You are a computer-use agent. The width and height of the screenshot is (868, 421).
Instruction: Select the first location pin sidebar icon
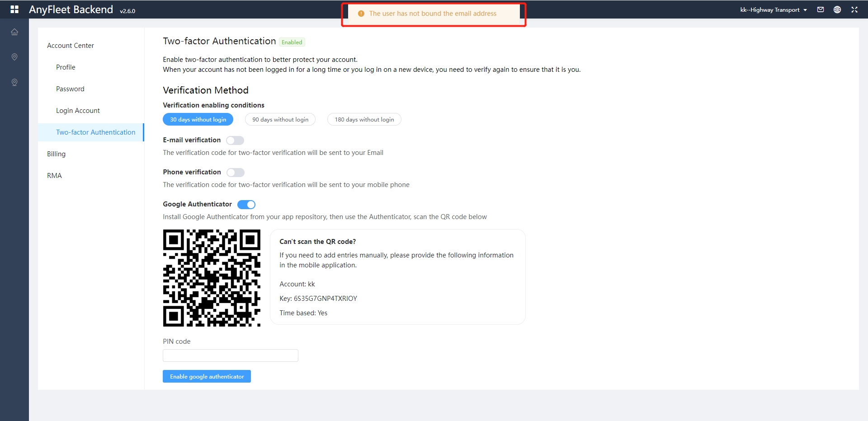click(x=14, y=57)
